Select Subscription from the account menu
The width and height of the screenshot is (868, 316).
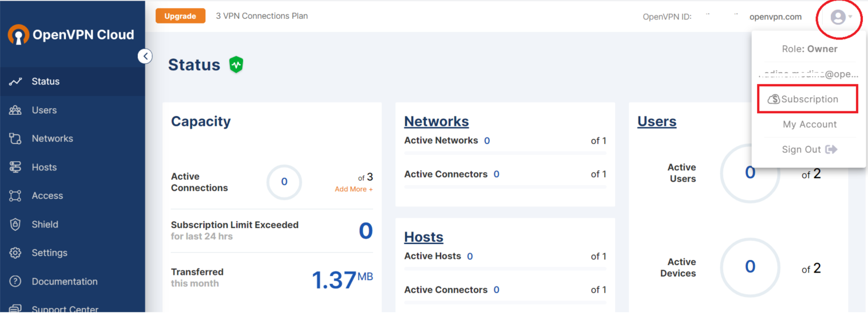coord(807,99)
